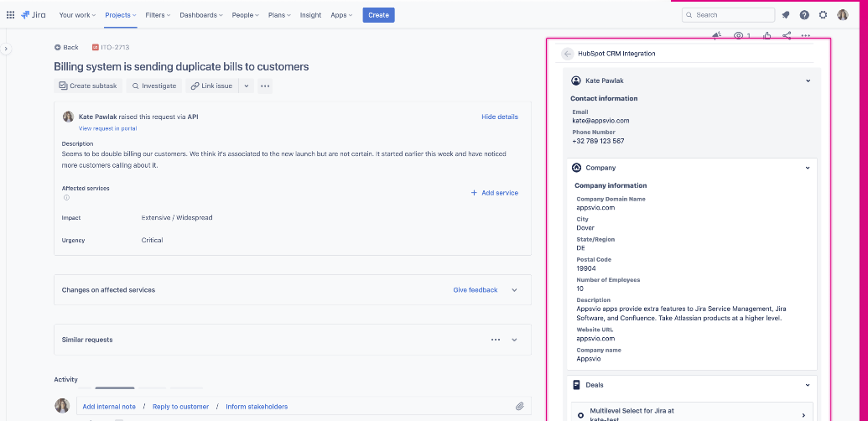Click View request in portal link
Screen dimensions: 868x421
pyautogui.click(x=107, y=128)
